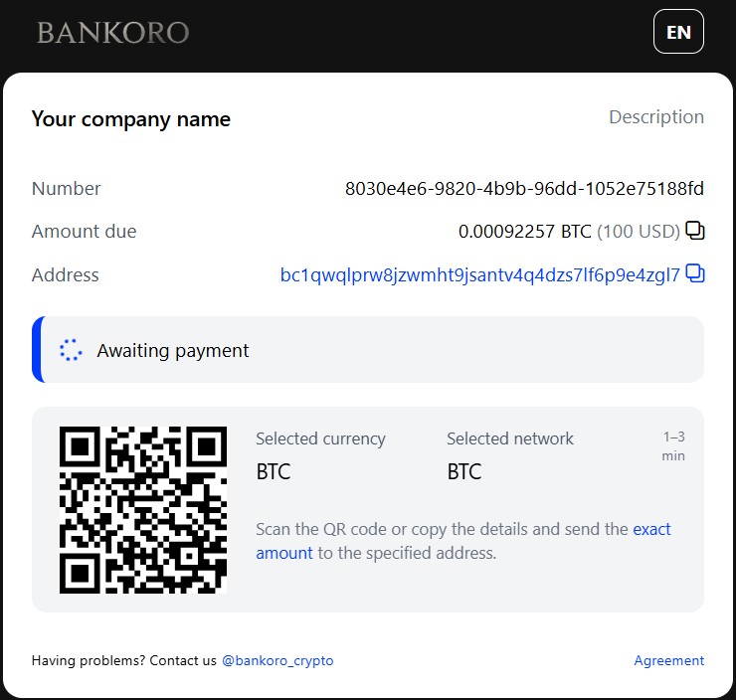This screenshot has height=700, width=736.
Task: Click BTC under Selected network
Action: [x=464, y=471]
